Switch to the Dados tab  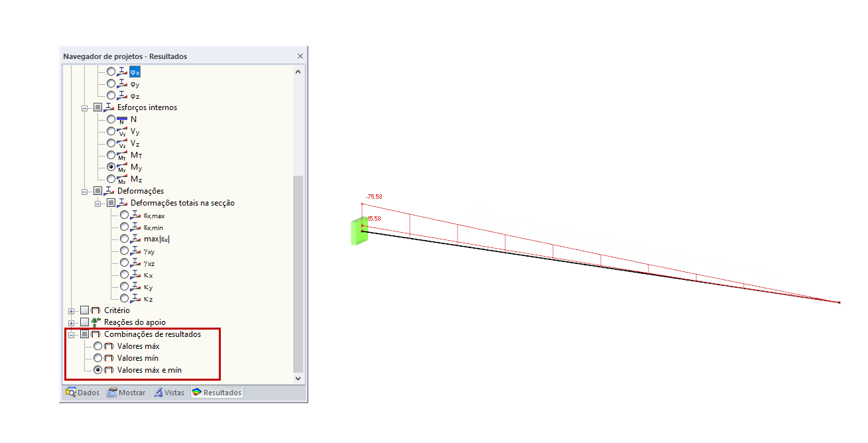tap(83, 393)
